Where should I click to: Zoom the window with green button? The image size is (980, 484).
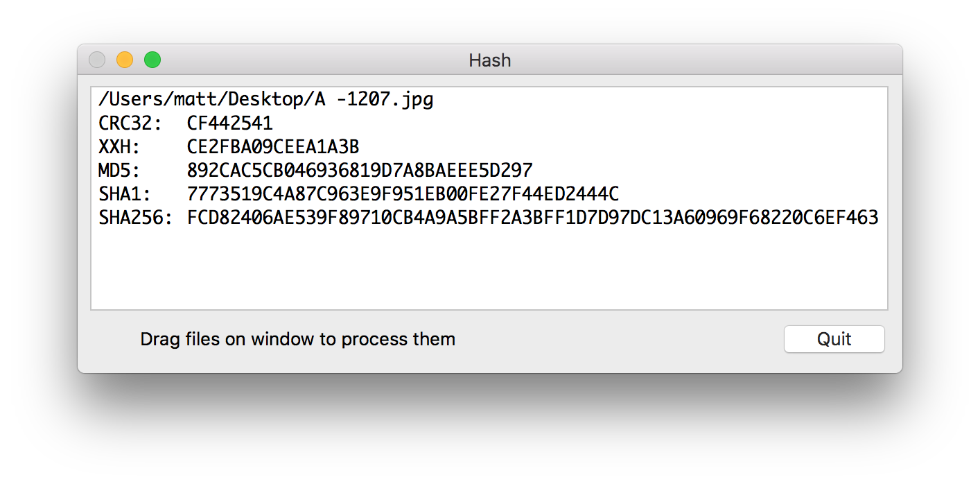tap(152, 60)
